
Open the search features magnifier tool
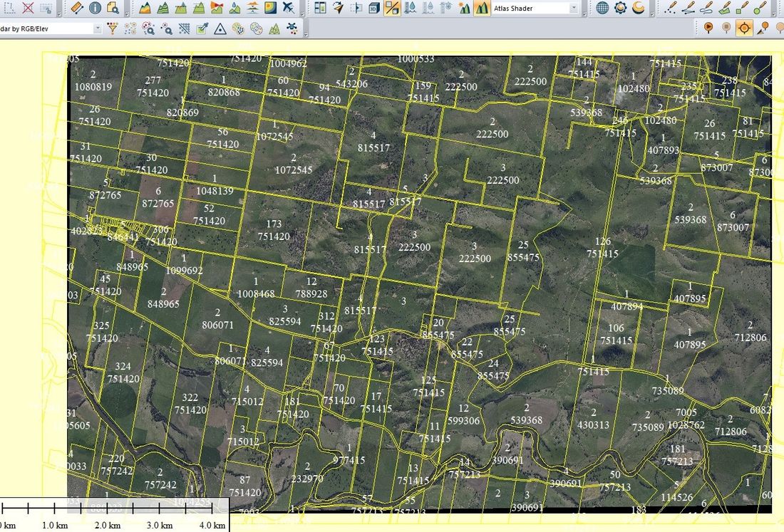coord(113,8)
